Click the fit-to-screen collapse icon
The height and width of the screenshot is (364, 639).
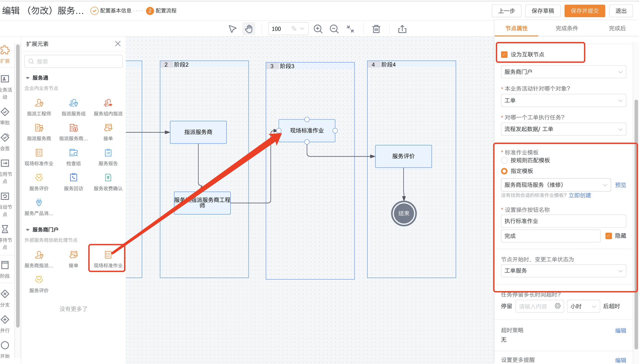point(350,29)
